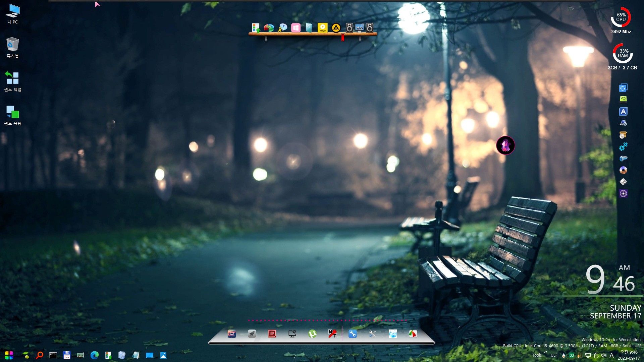Open the 윈도 복원 shortcut
This screenshot has width=644, height=362.
pos(13,116)
